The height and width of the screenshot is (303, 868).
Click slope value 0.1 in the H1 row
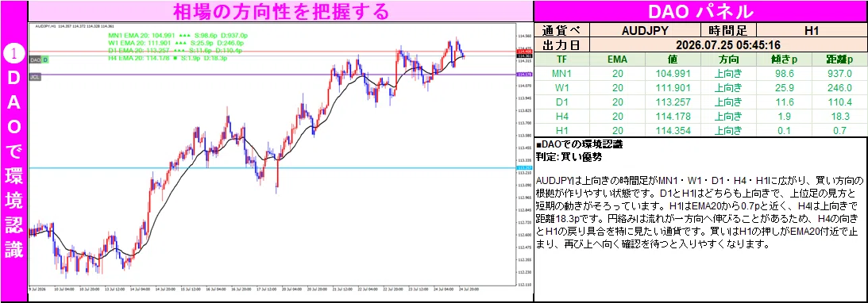point(784,131)
